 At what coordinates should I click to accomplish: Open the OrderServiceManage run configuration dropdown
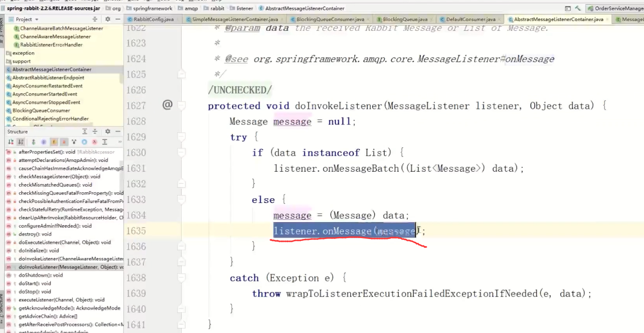click(615, 8)
